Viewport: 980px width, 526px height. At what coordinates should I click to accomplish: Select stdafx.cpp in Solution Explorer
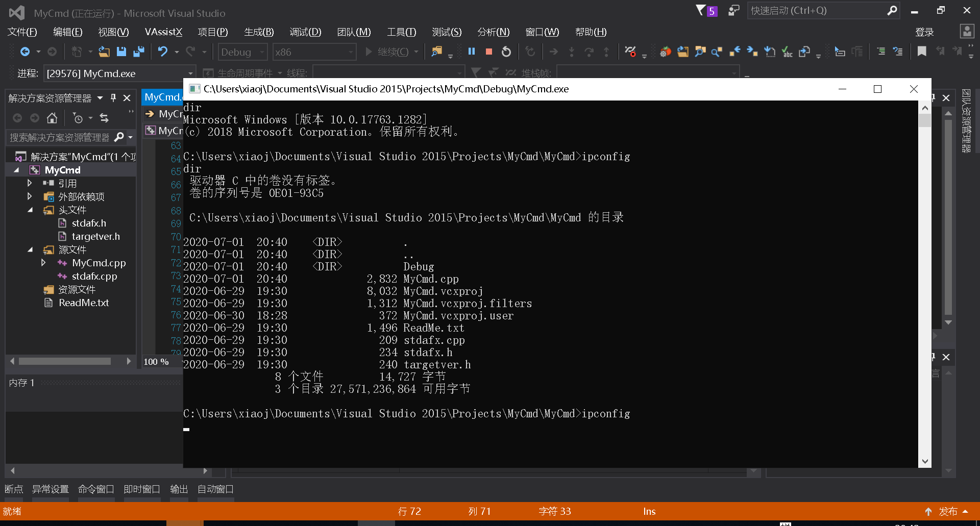pyautogui.click(x=94, y=276)
